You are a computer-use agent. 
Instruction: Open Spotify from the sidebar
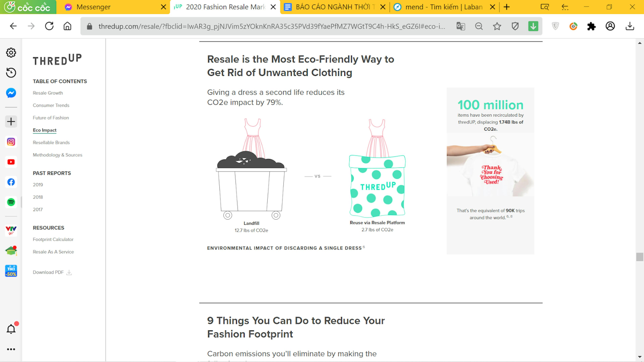coord(11,202)
